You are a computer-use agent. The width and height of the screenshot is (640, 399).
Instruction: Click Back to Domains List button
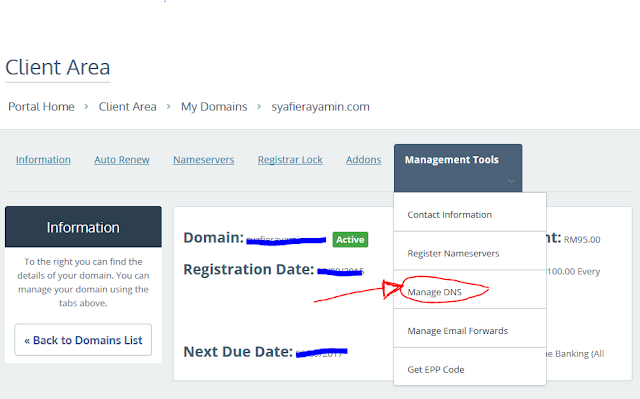click(x=83, y=340)
